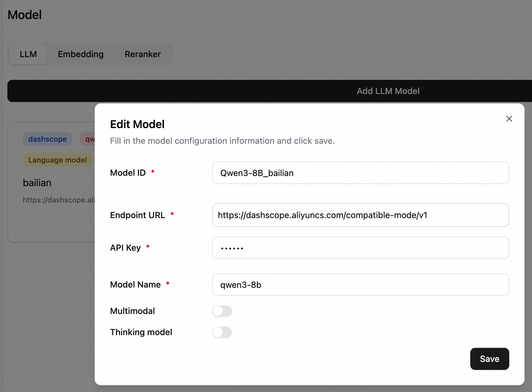
Task: Enable the Thinking model switch
Action: click(222, 332)
